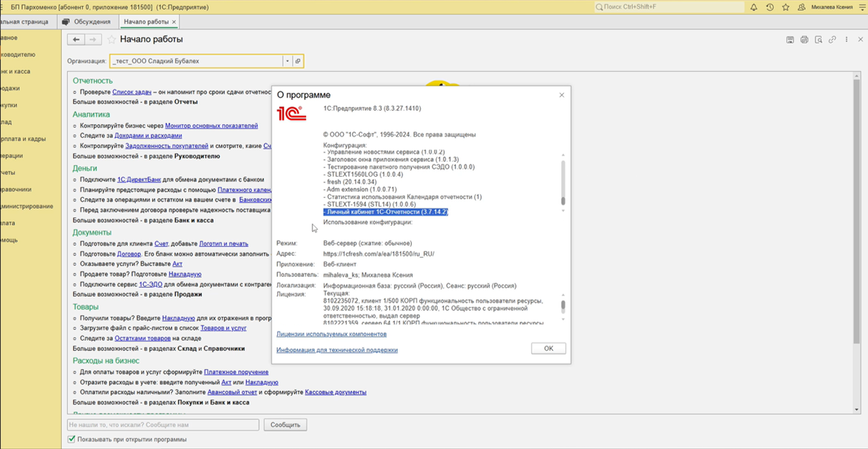Close the О программе dialog
The image size is (868, 449).
561,95
